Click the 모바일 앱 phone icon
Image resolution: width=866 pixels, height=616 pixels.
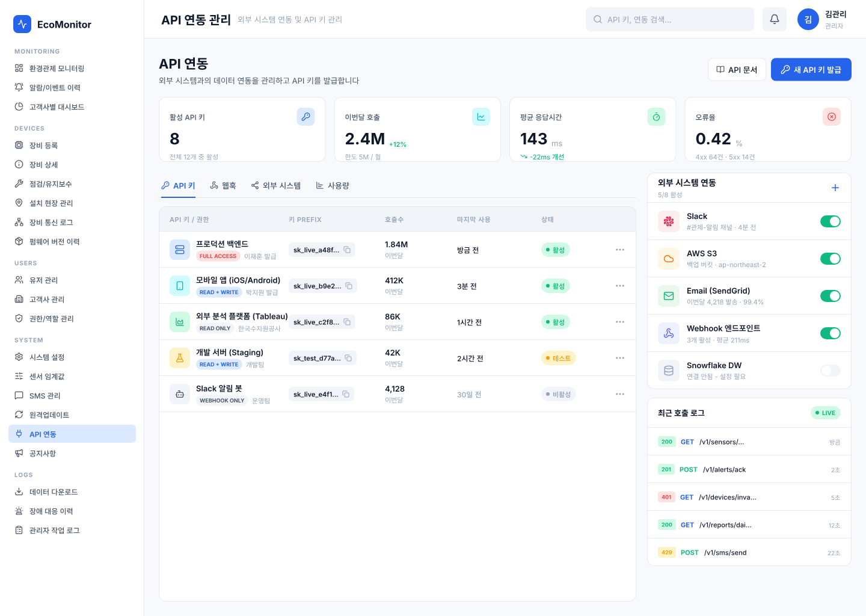click(180, 286)
